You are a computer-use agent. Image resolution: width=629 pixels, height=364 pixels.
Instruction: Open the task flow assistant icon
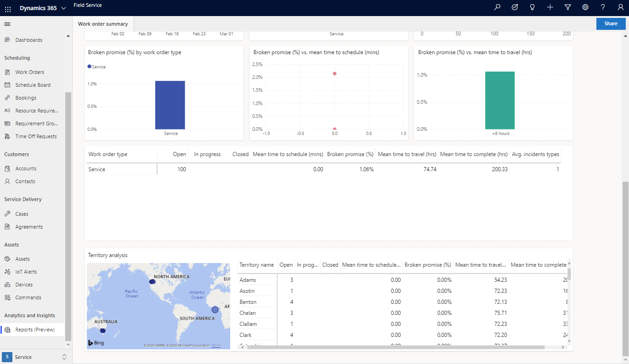click(x=515, y=7)
